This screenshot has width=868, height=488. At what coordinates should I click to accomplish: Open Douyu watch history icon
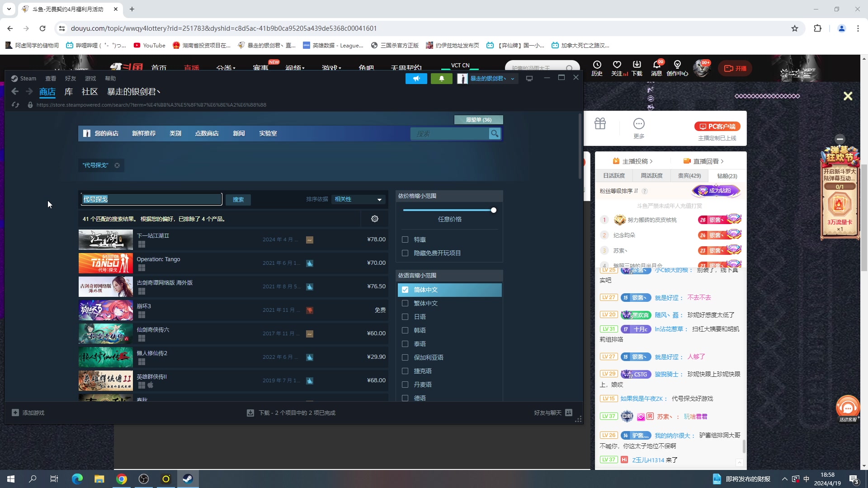(x=597, y=65)
